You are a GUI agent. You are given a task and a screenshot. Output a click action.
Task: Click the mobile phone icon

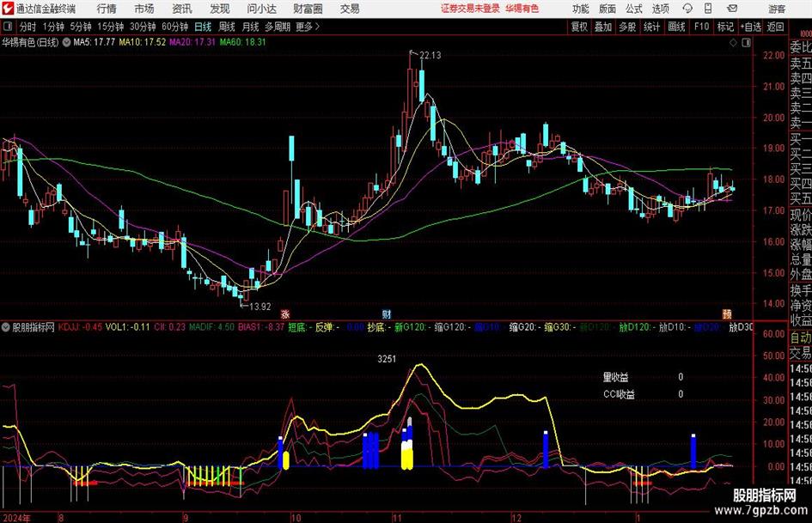coord(708,9)
